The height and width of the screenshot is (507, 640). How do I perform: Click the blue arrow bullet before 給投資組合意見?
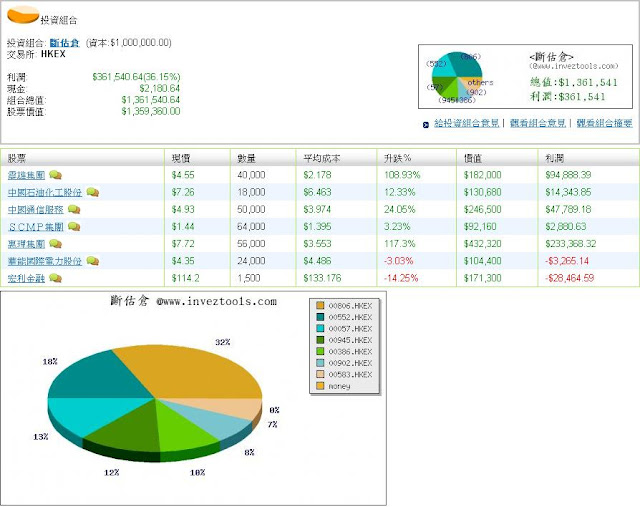click(x=426, y=125)
